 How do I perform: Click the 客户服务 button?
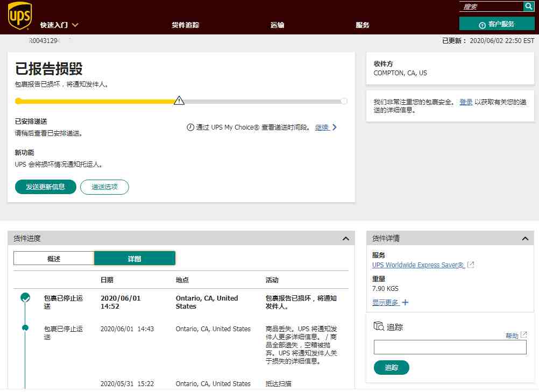click(497, 24)
